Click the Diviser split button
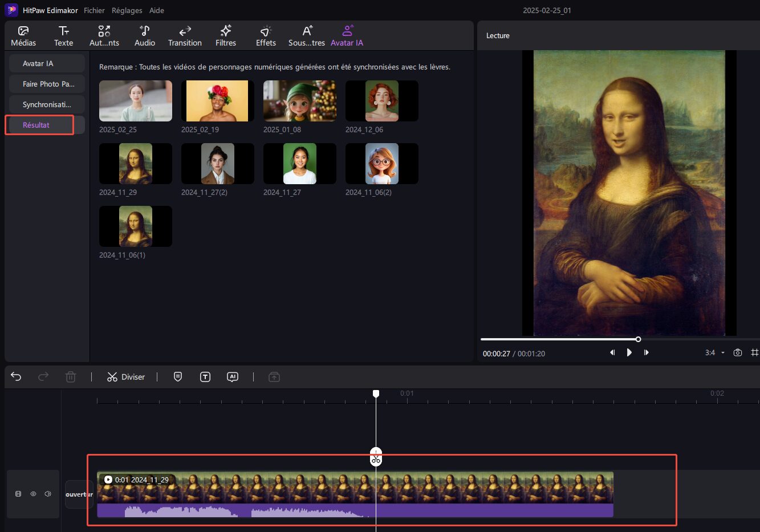The height and width of the screenshot is (532, 760). point(126,377)
